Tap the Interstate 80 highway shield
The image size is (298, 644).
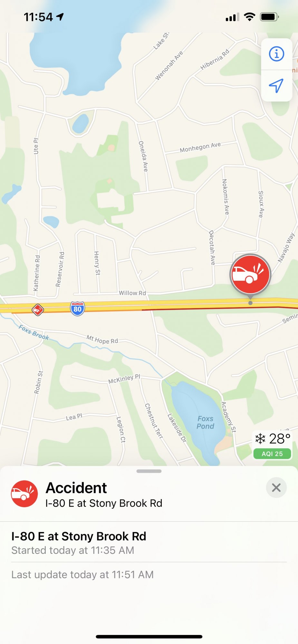[x=77, y=309]
